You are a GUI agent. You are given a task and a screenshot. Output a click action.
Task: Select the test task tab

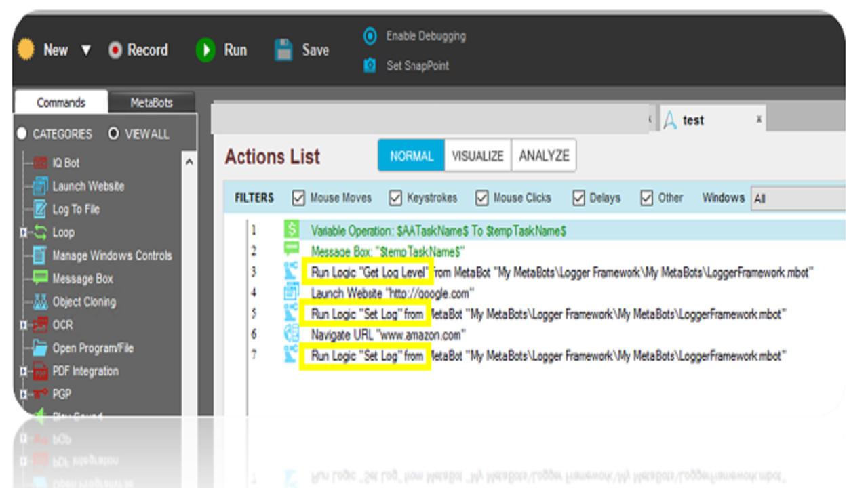712,120
